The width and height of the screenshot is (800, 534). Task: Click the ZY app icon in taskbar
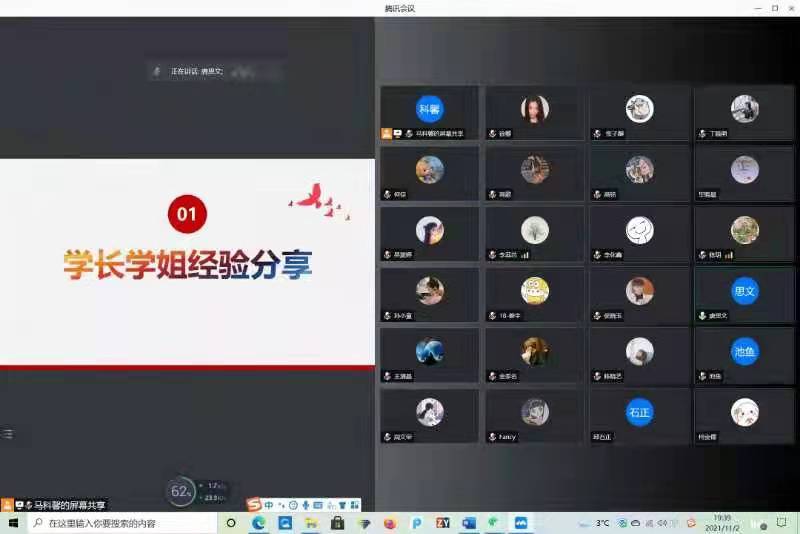click(x=443, y=523)
